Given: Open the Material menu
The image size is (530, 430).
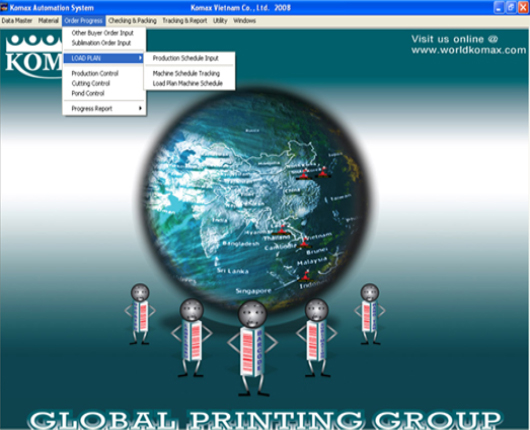Looking at the screenshot, I should [48, 21].
